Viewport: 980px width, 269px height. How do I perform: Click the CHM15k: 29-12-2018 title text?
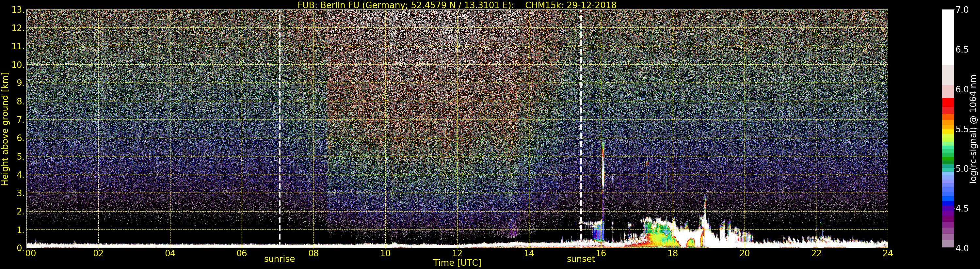570,5
